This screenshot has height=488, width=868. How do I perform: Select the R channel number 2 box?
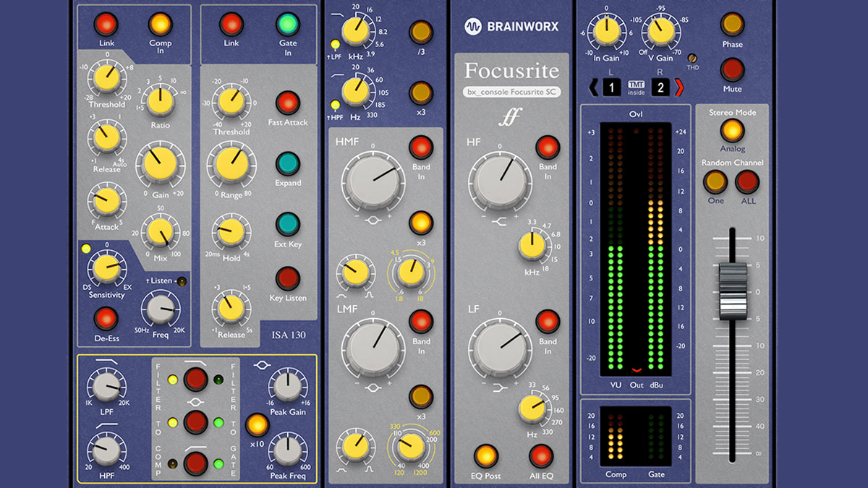[x=661, y=88]
